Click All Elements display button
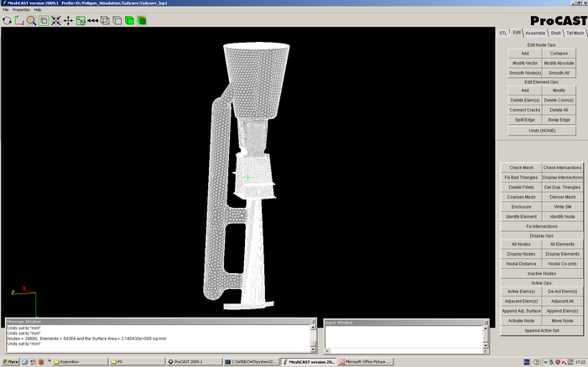The height and width of the screenshot is (367, 588). click(563, 244)
